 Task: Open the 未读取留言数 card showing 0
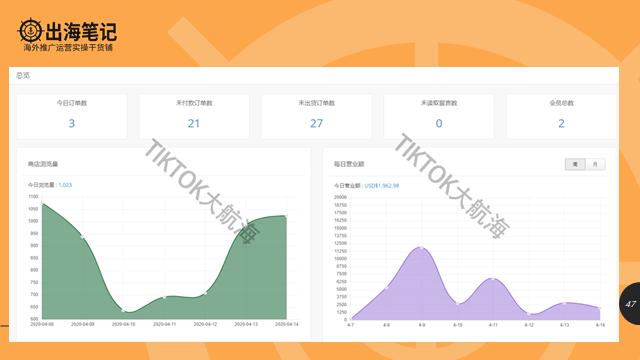pyautogui.click(x=439, y=116)
